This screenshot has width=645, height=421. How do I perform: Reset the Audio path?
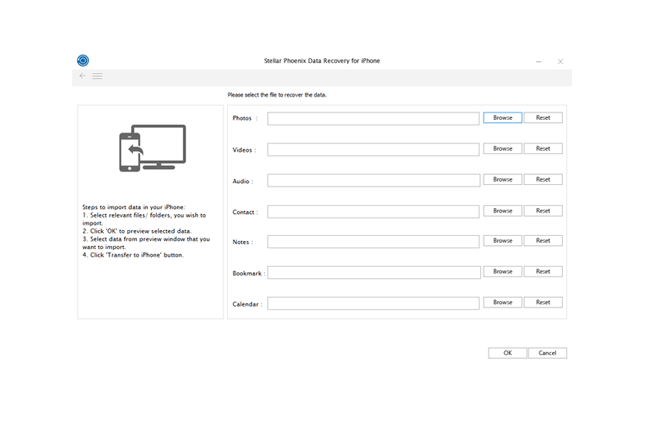(543, 179)
